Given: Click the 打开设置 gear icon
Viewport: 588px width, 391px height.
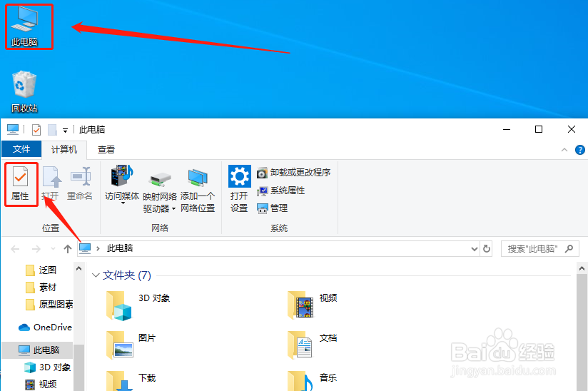Looking at the screenshot, I should pyautogui.click(x=239, y=176).
